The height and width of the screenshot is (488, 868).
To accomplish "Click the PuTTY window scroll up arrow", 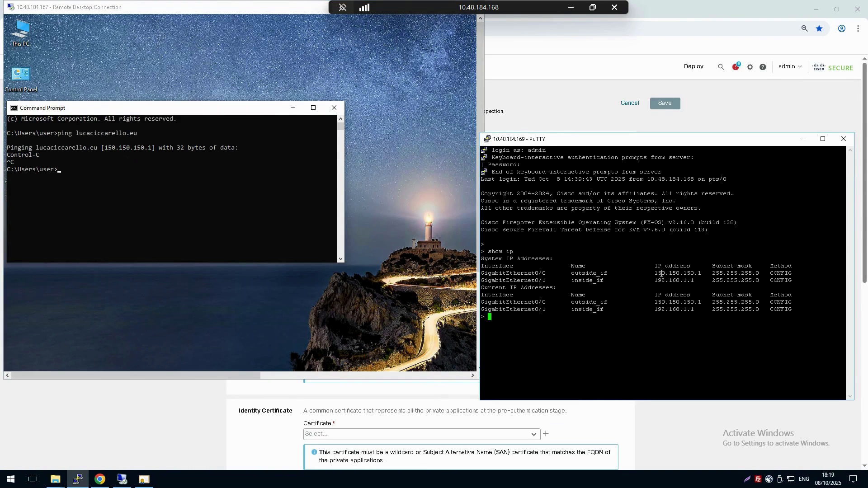I will coord(850,150).
